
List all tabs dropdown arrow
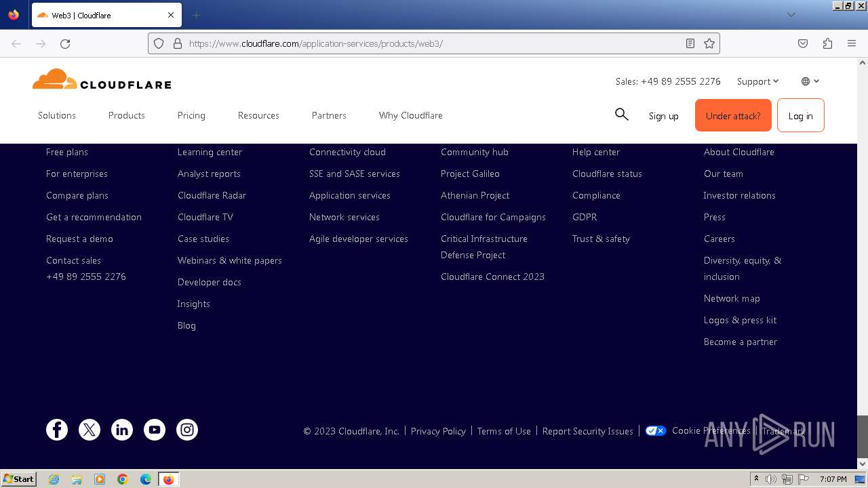click(791, 15)
